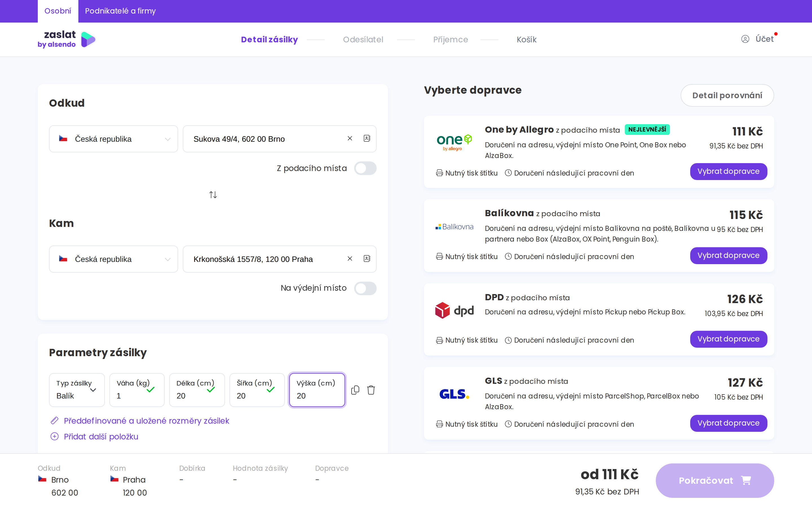Switch to the Osobní tab

click(x=58, y=11)
